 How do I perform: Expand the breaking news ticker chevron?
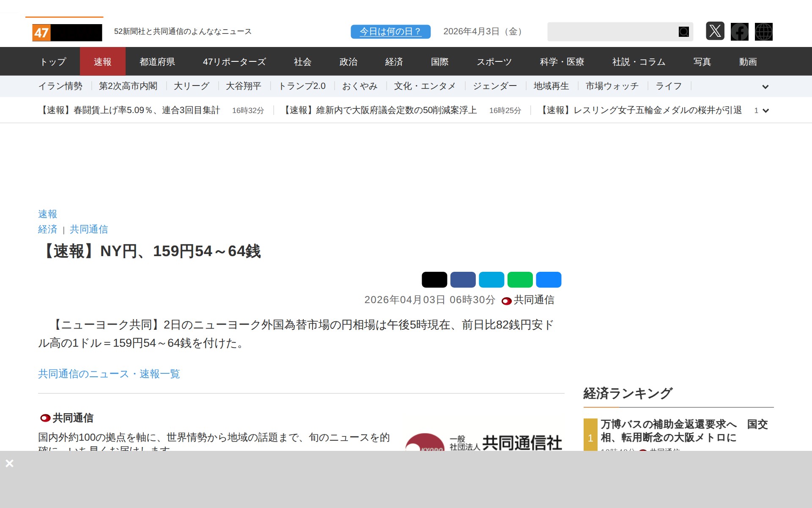pos(765,110)
